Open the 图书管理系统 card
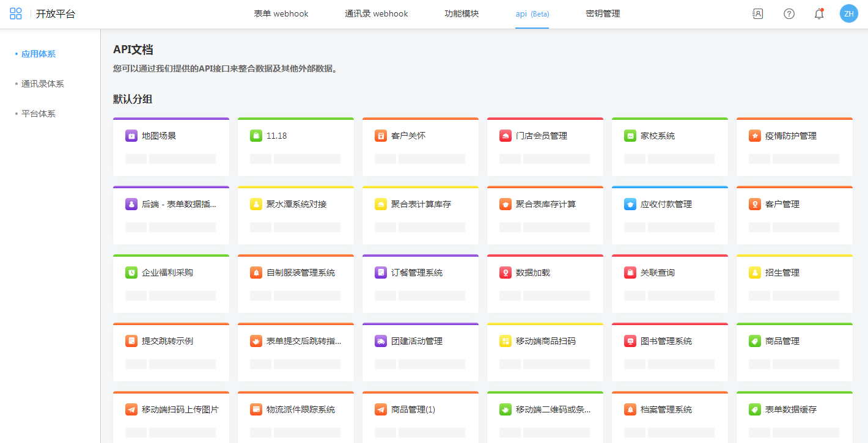The image size is (868, 443). [x=669, y=352]
